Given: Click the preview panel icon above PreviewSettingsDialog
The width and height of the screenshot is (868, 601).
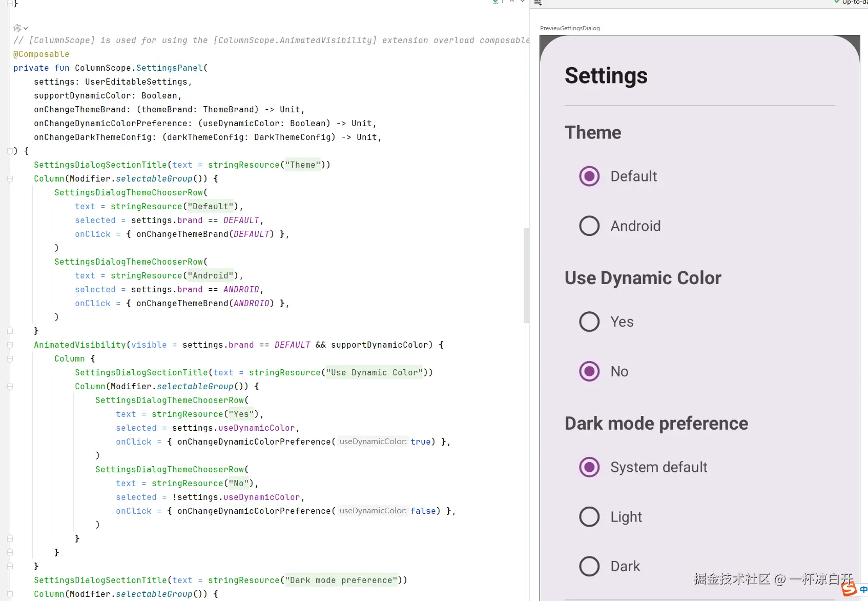Looking at the screenshot, I should (538, 3).
